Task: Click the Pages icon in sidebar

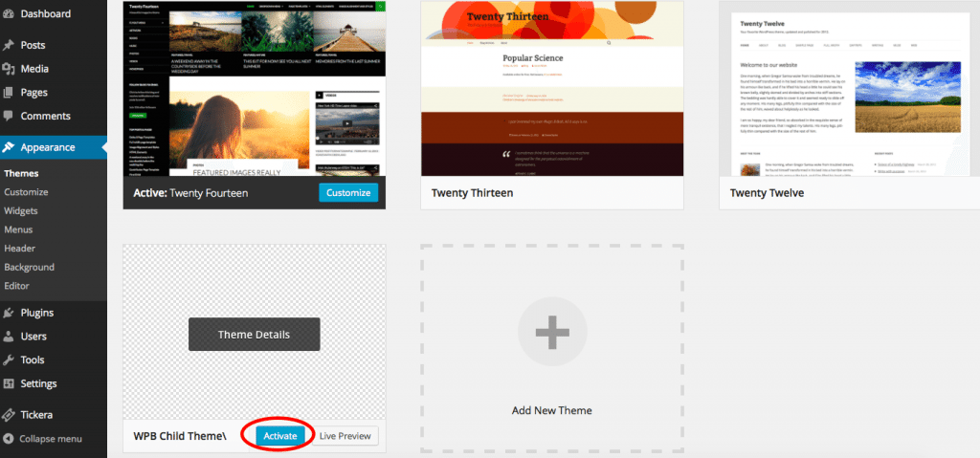Action: [x=9, y=93]
